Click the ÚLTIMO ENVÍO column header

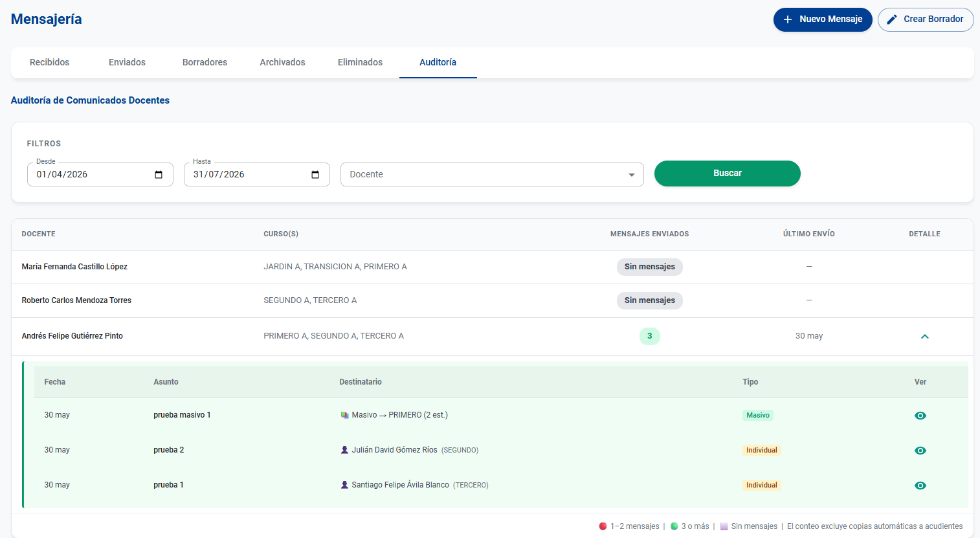point(808,234)
